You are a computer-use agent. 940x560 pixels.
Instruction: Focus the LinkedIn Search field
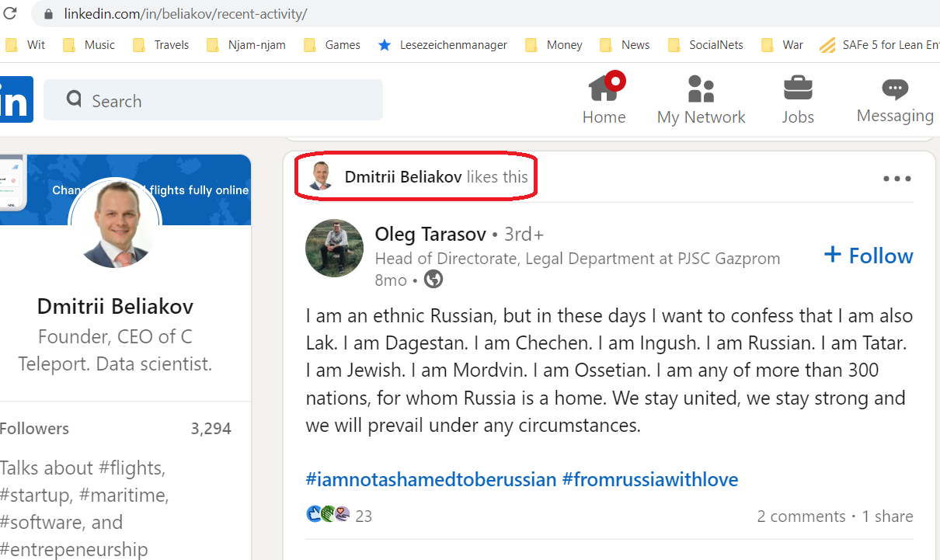point(213,99)
